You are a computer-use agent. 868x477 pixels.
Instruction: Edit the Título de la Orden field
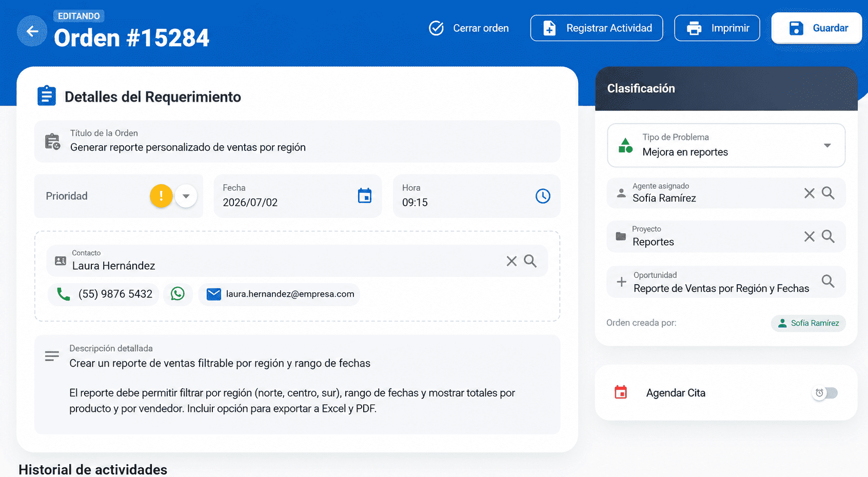297,141
